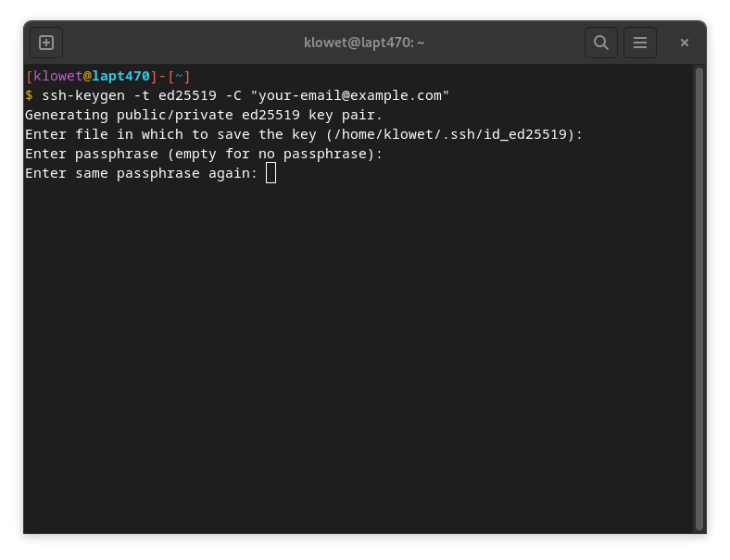730x560 pixels.
Task: Click the cursor block after passphrase prompt
Action: [x=271, y=173]
